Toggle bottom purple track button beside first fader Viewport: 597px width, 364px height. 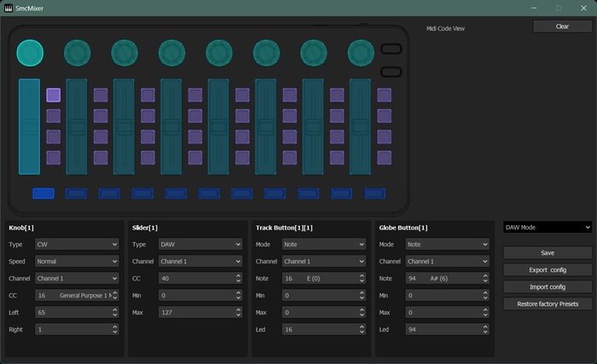point(54,157)
